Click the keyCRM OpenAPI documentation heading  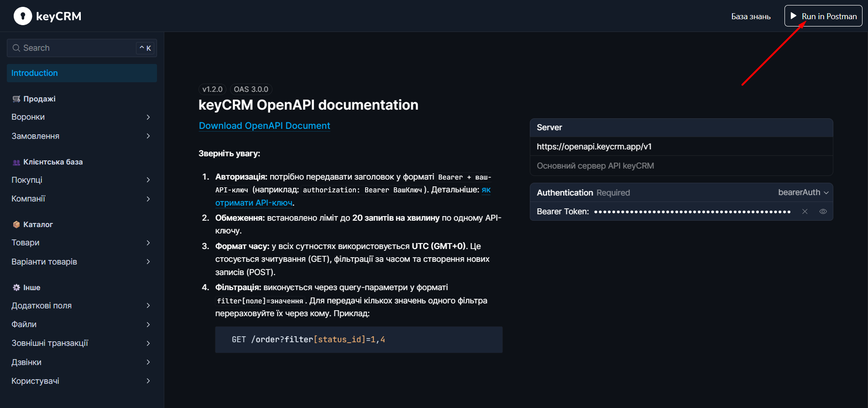308,105
